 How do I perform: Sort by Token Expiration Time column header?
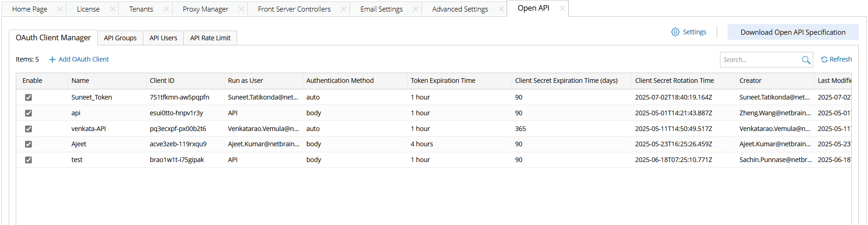pos(443,81)
